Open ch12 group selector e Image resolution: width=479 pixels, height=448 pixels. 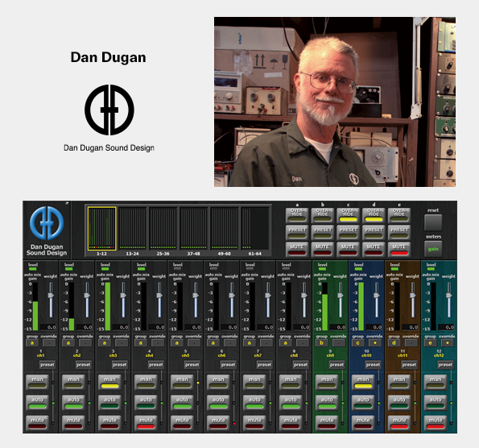(430, 342)
